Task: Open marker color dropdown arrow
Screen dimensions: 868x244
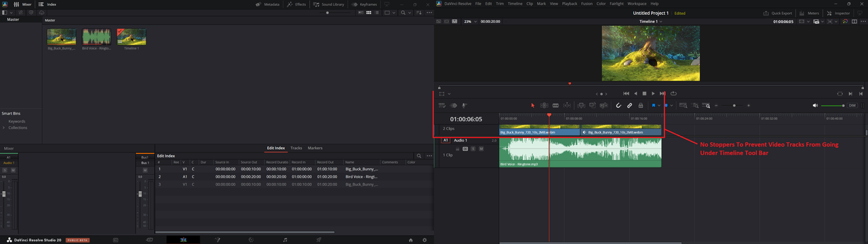Action: pos(672,105)
